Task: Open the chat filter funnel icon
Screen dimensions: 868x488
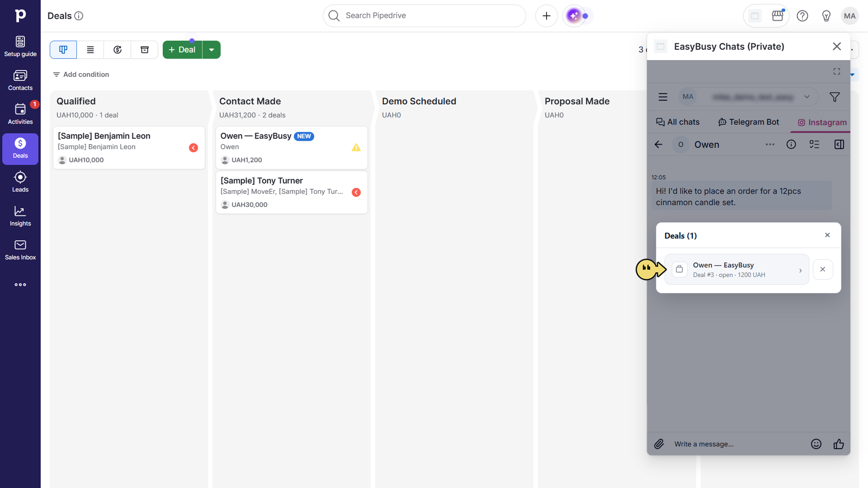Action: point(835,97)
